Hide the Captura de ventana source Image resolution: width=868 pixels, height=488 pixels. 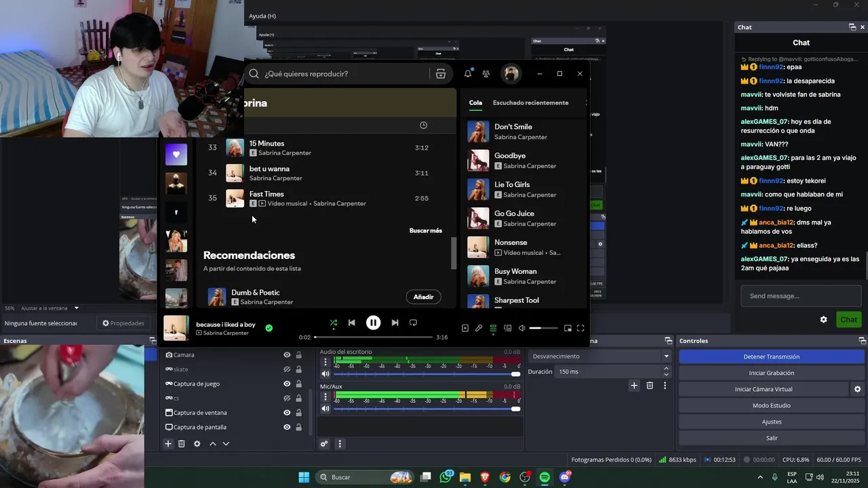pos(287,413)
